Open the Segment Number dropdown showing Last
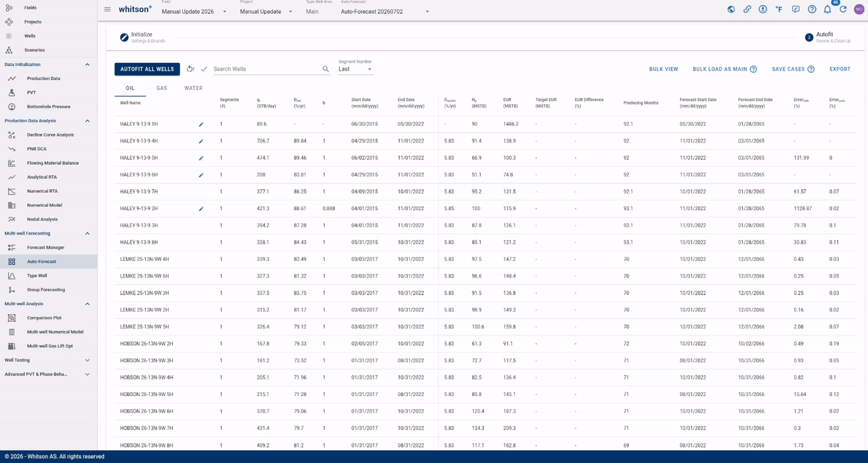The image size is (868, 463). coord(356,69)
